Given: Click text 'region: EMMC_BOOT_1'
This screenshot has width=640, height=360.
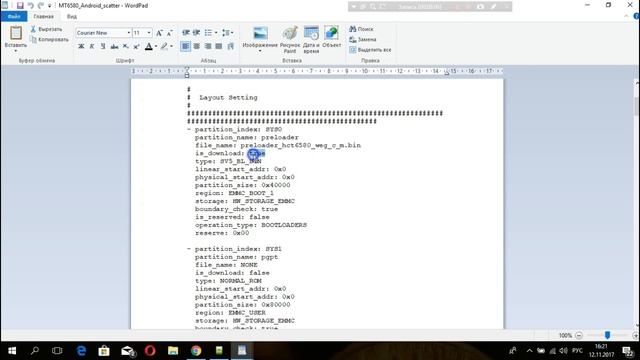Looking at the screenshot, I should 234,193.
